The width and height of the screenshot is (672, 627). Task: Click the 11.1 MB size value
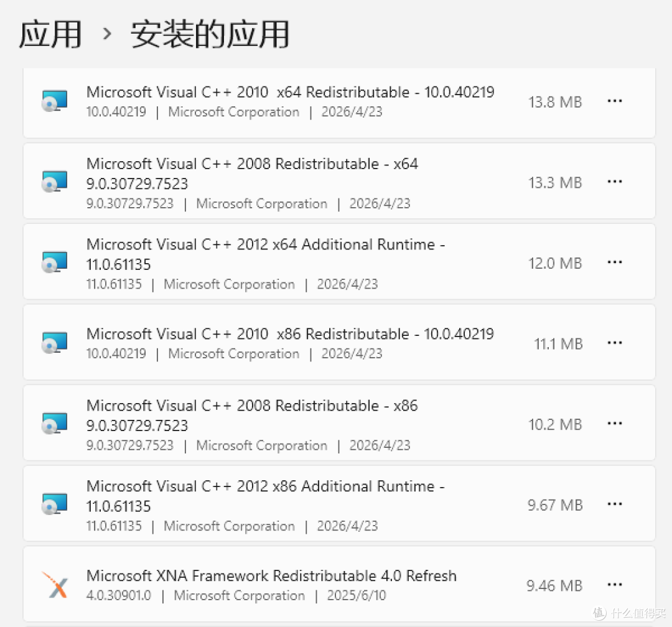coord(558,344)
